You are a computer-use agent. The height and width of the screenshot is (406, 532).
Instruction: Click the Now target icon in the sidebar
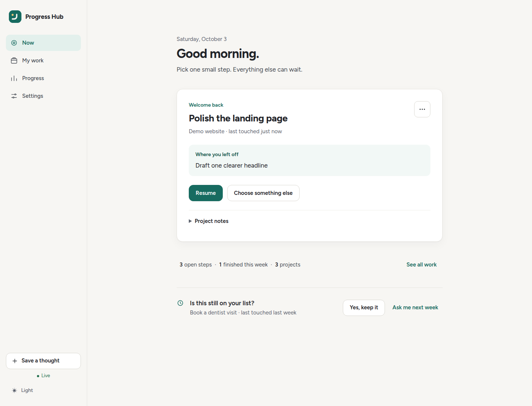click(x=14, y=43)
